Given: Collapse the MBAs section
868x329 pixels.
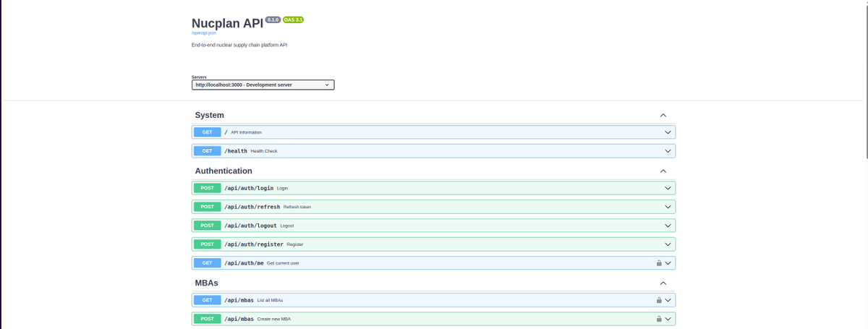Looking at the screenshot, I should pyautogui.click(x=663, y=283).
